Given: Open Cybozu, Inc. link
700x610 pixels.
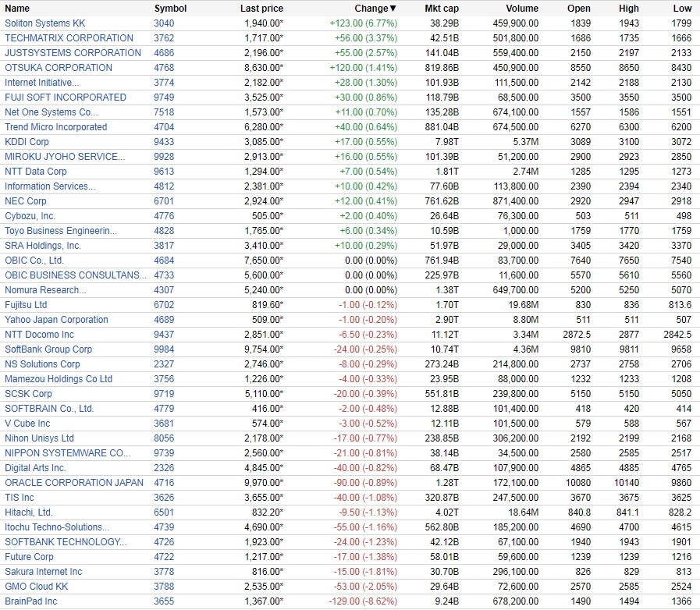Looking at the screenshot, I should pos(30,216).
